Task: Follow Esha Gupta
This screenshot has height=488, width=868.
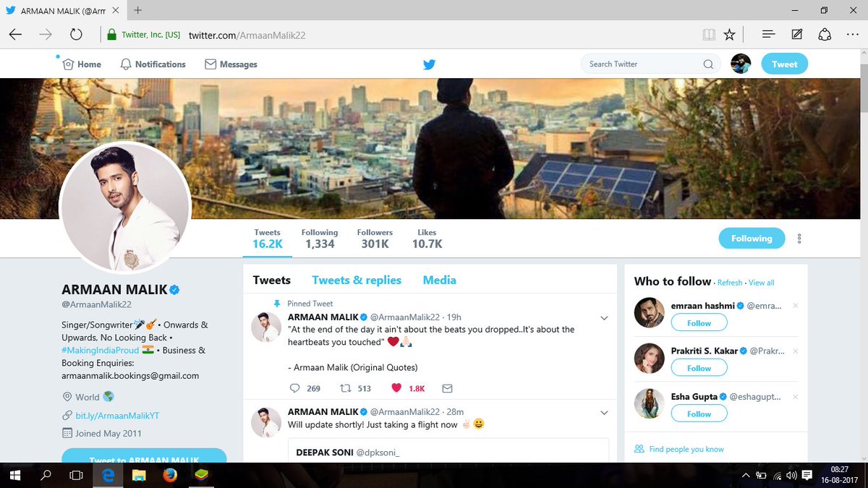Action: tap(699, 414)
